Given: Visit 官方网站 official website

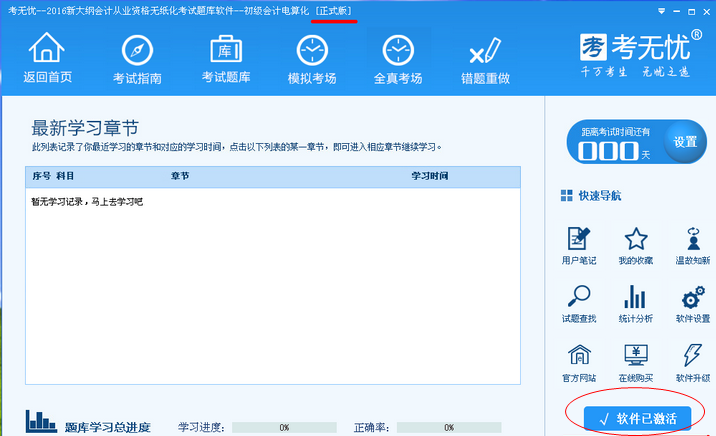Looking at the screenshot, I should (x=579, y=363).
